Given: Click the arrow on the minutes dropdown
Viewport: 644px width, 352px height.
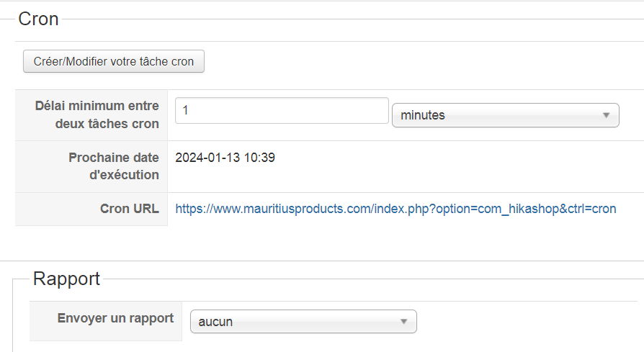Looking at the screenshot, I should point(606,115).
